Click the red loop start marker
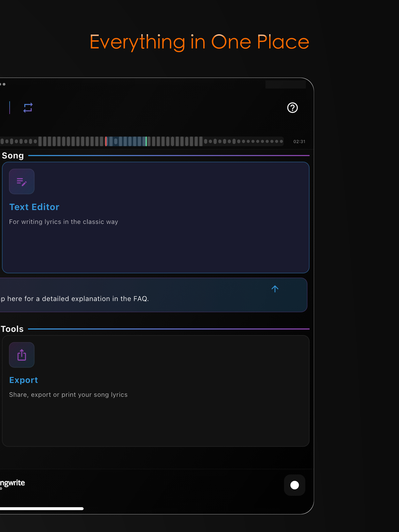399x532 pixels. [x=106, y=141]
